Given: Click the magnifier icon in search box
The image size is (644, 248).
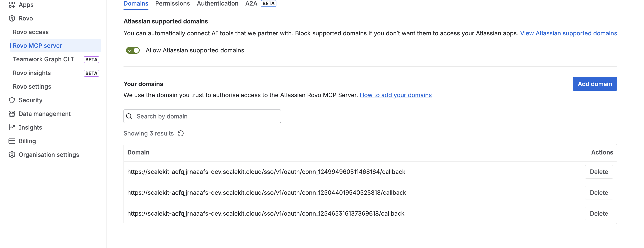Looking at the screenshot, I should click(x=129, y=116).
